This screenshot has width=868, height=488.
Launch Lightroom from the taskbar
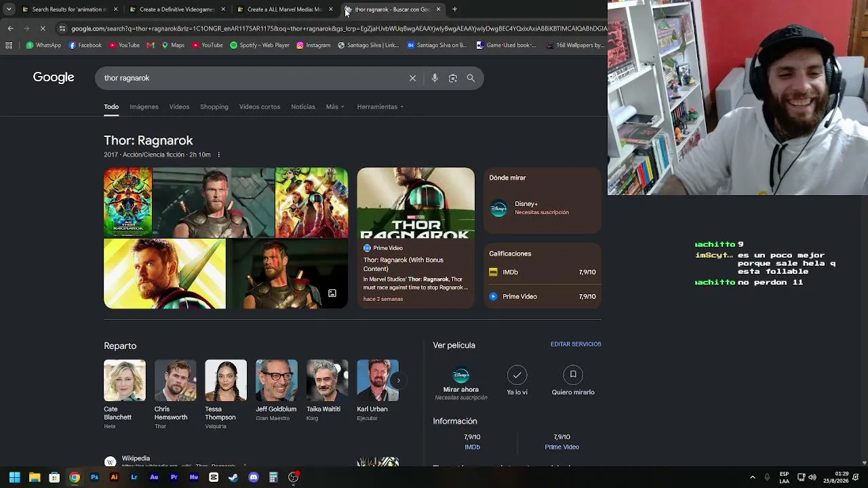pyautogui.click(x=134, y=477)
